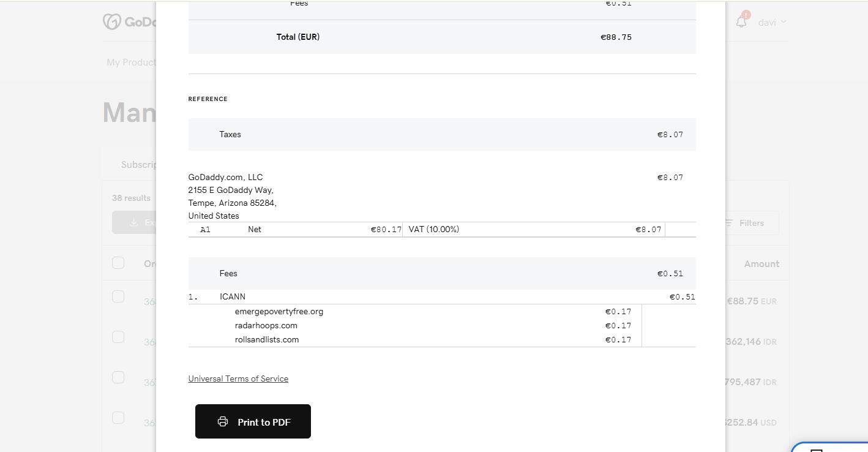Click the emergepovertyfree.org domain entry
The image size is (868, 452).
coord(279,311)
